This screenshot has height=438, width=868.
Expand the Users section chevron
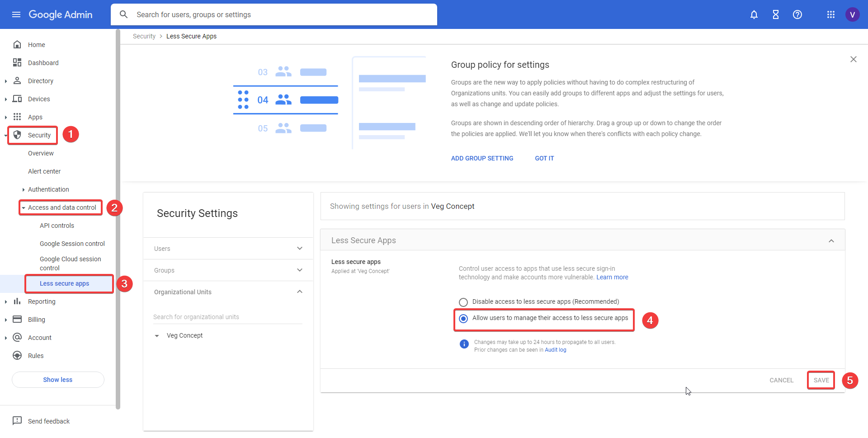coord(300,248)
